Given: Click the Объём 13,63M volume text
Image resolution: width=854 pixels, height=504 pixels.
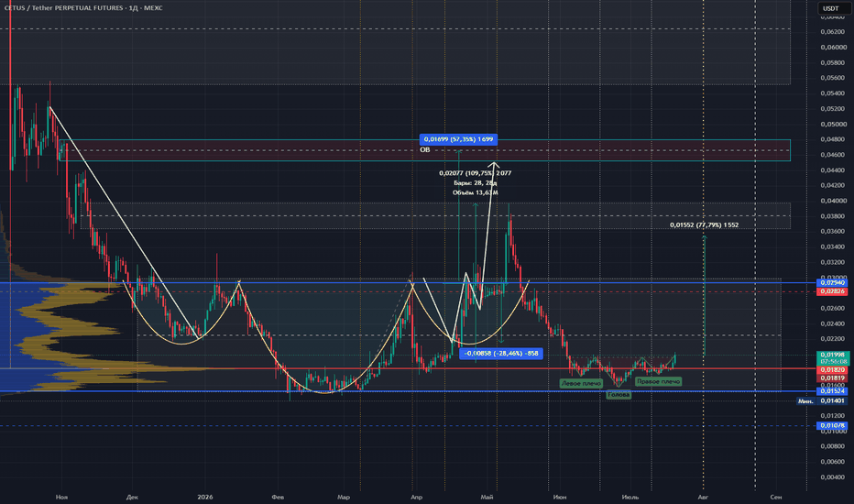Looking at the screenshot, I should [x=475, y=192].
